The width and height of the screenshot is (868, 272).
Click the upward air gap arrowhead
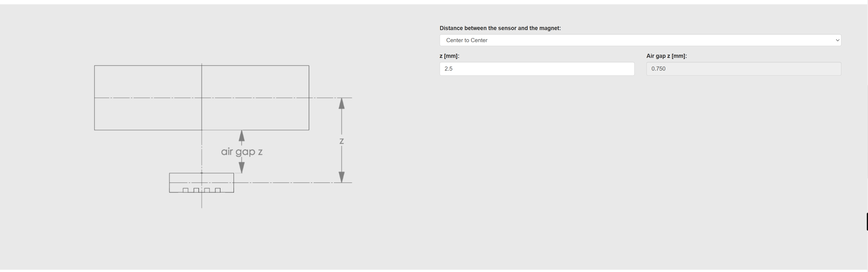tap(242, 136)
